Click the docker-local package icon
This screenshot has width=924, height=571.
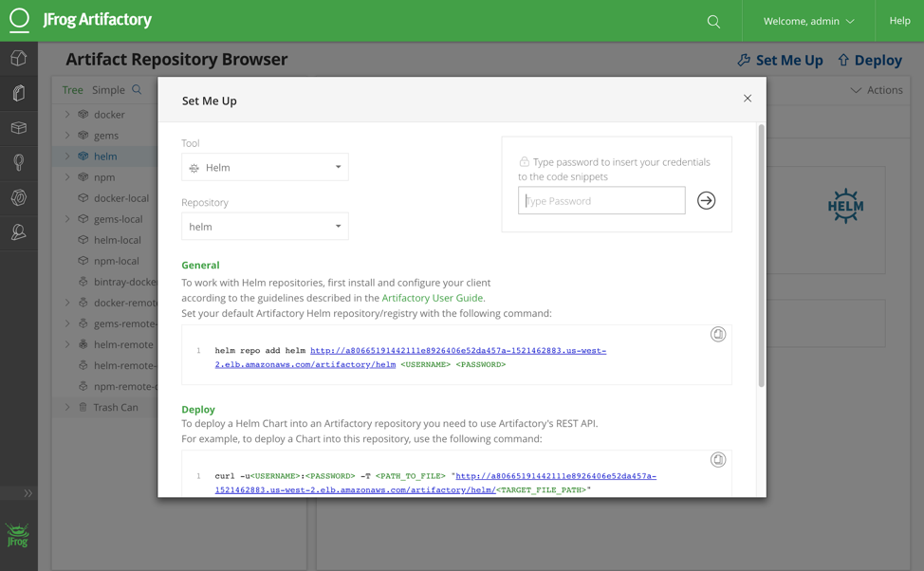click(x=83, y=198)
